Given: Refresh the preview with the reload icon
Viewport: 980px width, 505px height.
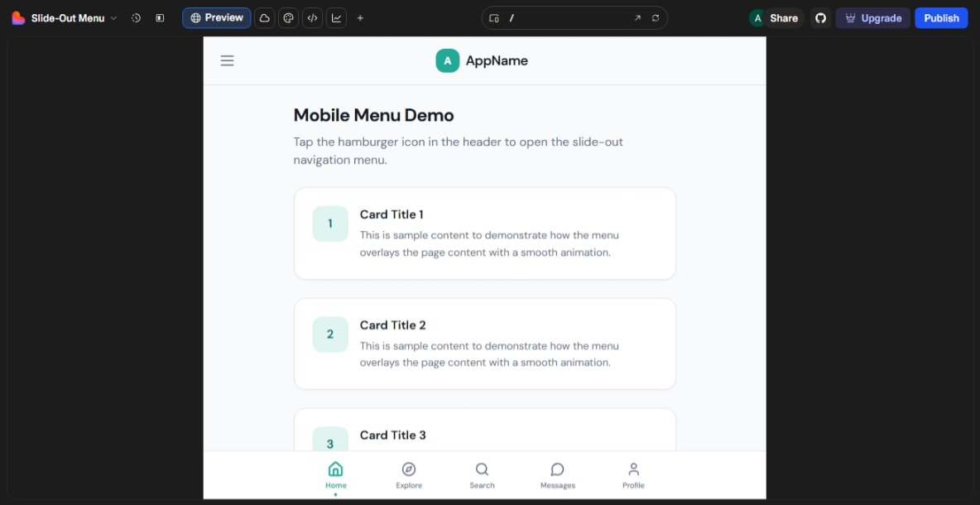Looking at the screenshot, I should point(656,18).
